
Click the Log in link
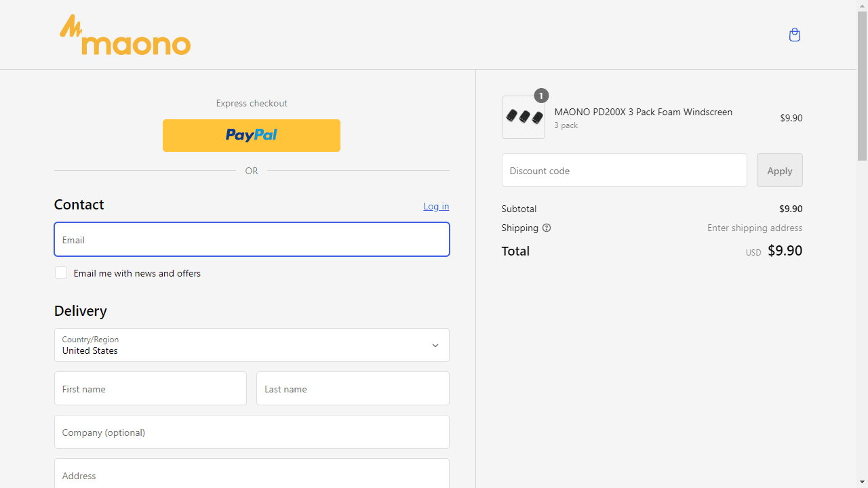tap(436, 206)
